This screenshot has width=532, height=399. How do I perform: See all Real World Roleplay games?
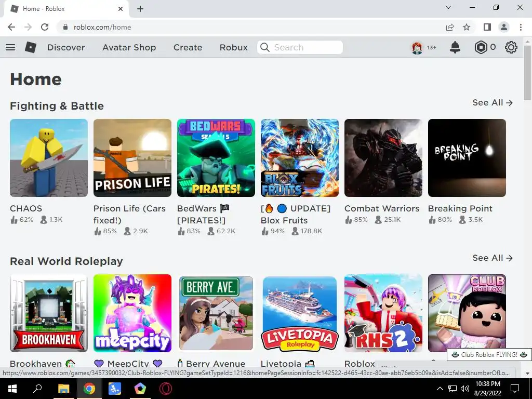pyautogui.click(x=493, y=258)
